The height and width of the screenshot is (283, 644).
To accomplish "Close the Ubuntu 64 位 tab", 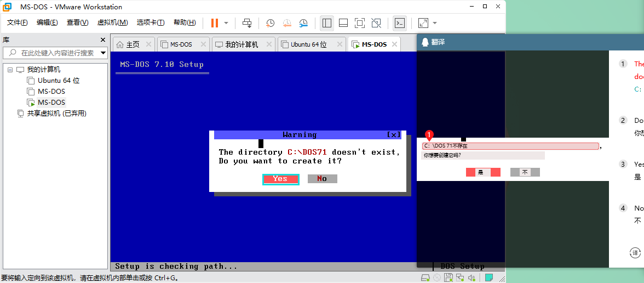I will [x=340, y=44].
